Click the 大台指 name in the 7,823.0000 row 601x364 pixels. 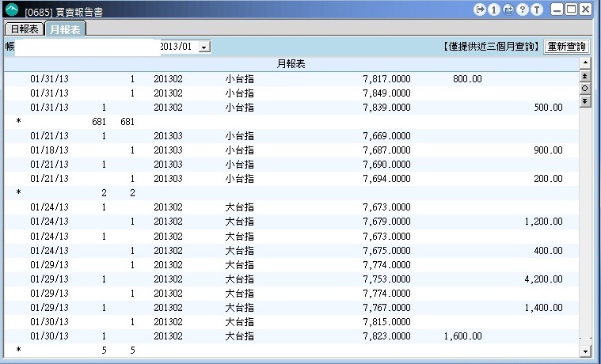(x=240, y=336)
